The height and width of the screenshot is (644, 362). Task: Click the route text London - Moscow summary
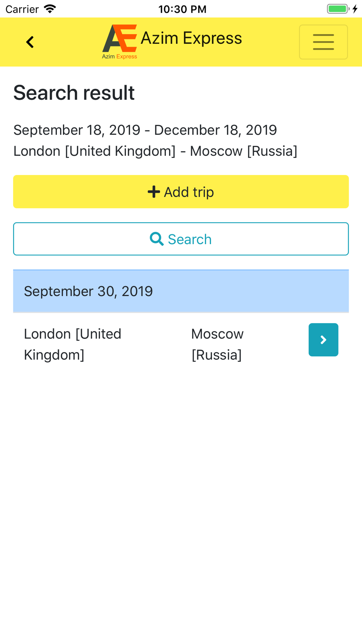coord(155,151)
